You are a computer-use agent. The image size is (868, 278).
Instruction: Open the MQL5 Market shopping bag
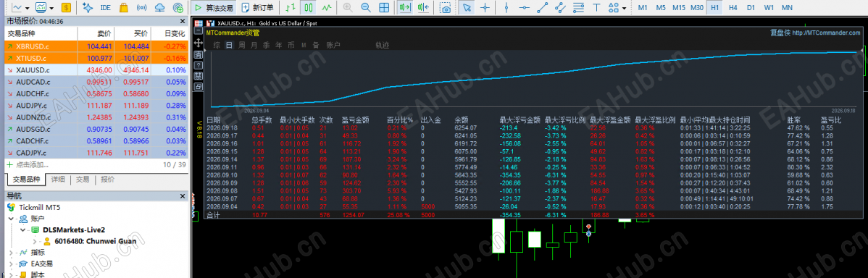[123, 8]
